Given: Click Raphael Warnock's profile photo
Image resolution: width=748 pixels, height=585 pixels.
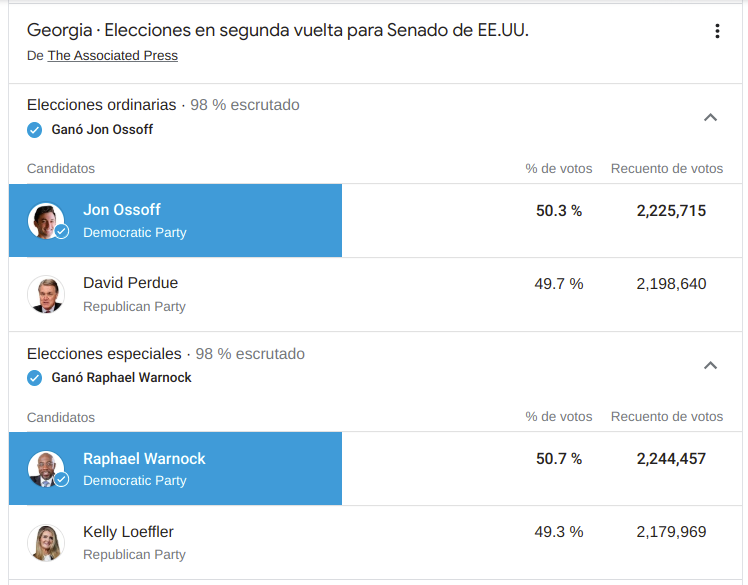Looking at the screenshot, I should (45, 469).
